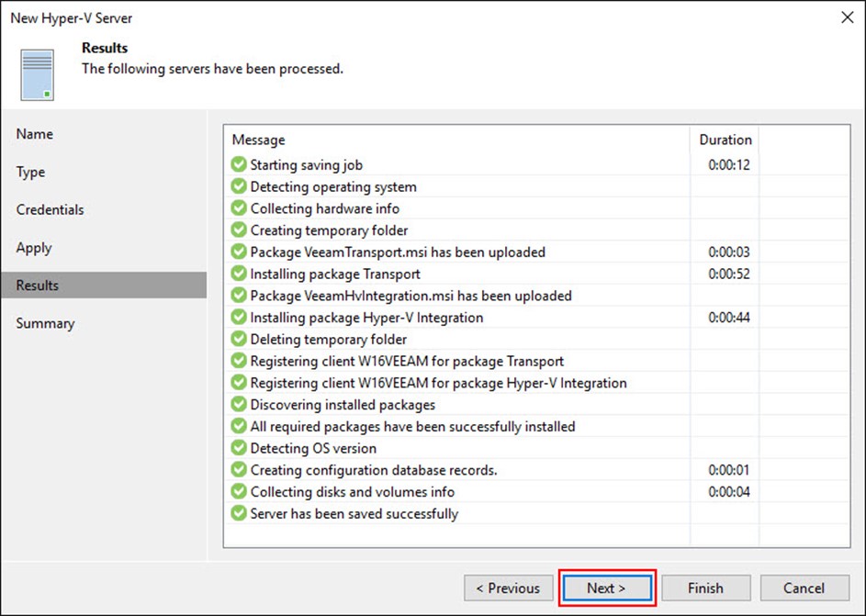Click the 0:00:03 duration value
Screen dimensions: 866x616
click(x=729, y=252)
